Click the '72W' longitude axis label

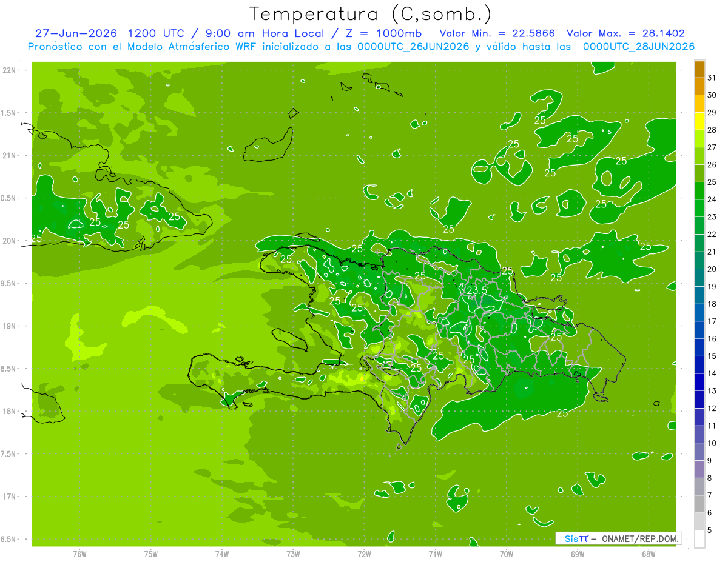pos(364,554)
